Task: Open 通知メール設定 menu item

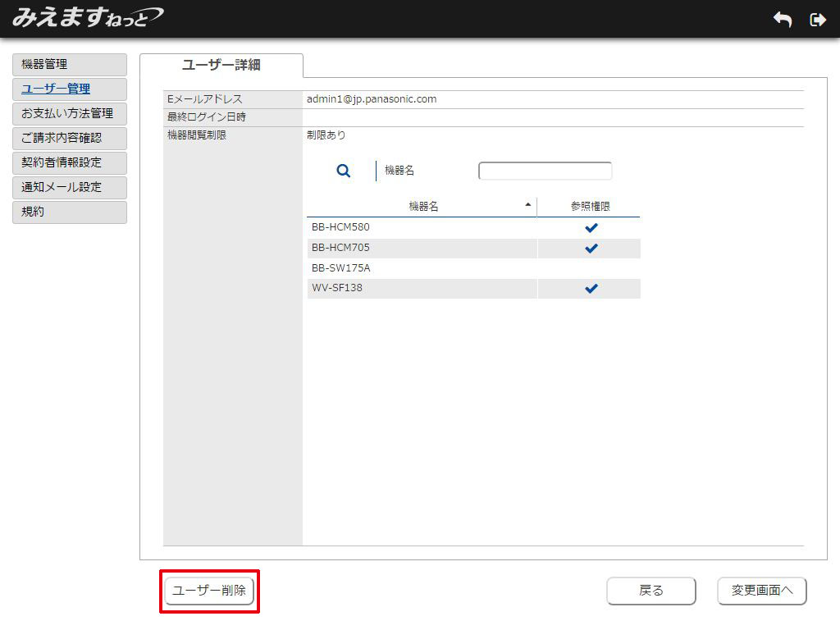Action: pos(70,187)
